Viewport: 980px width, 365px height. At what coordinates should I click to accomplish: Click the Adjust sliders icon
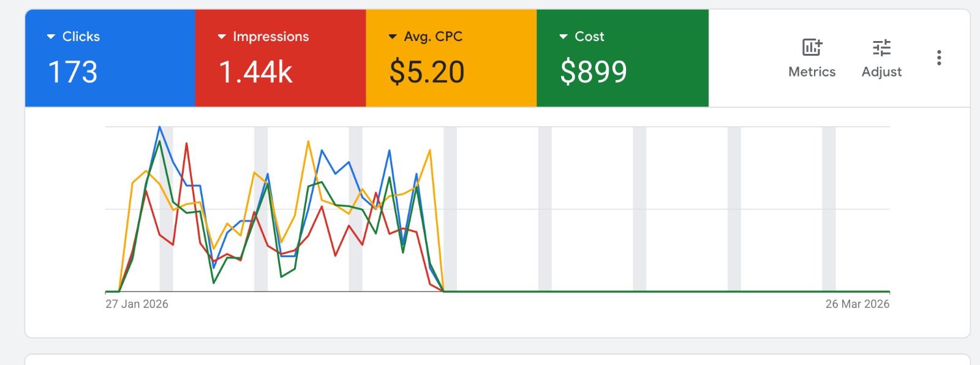point(881,47)
